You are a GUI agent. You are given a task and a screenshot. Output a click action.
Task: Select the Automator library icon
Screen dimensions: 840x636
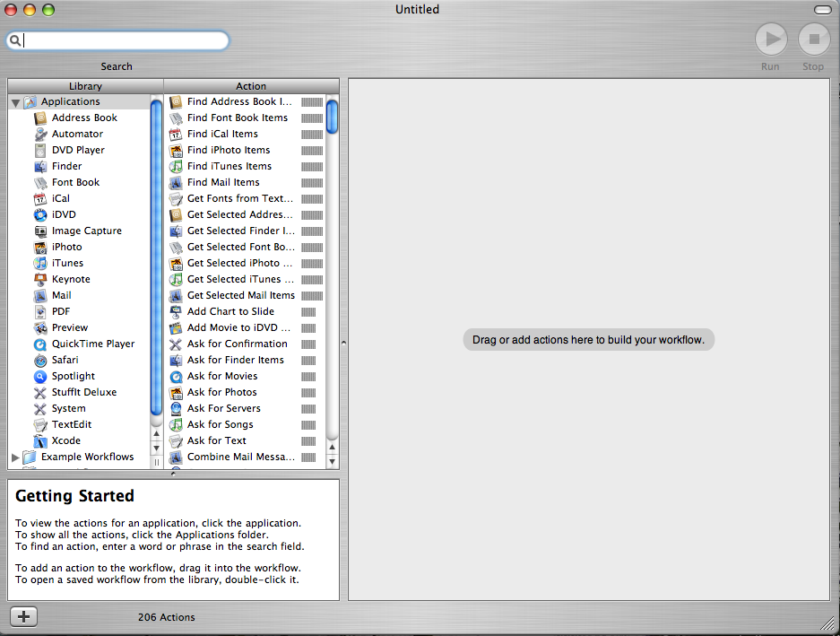[x=40, y=134]
